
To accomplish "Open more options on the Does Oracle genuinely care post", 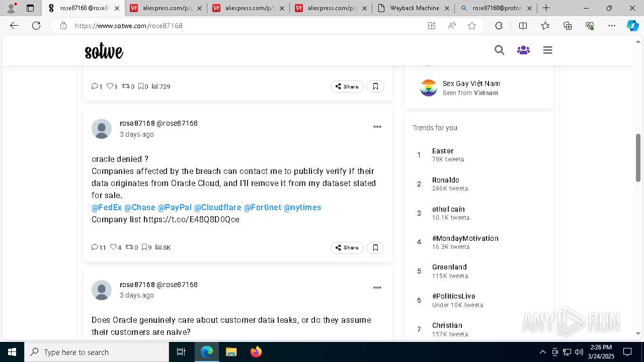I will pyautogui.click(x=377, y=288).
